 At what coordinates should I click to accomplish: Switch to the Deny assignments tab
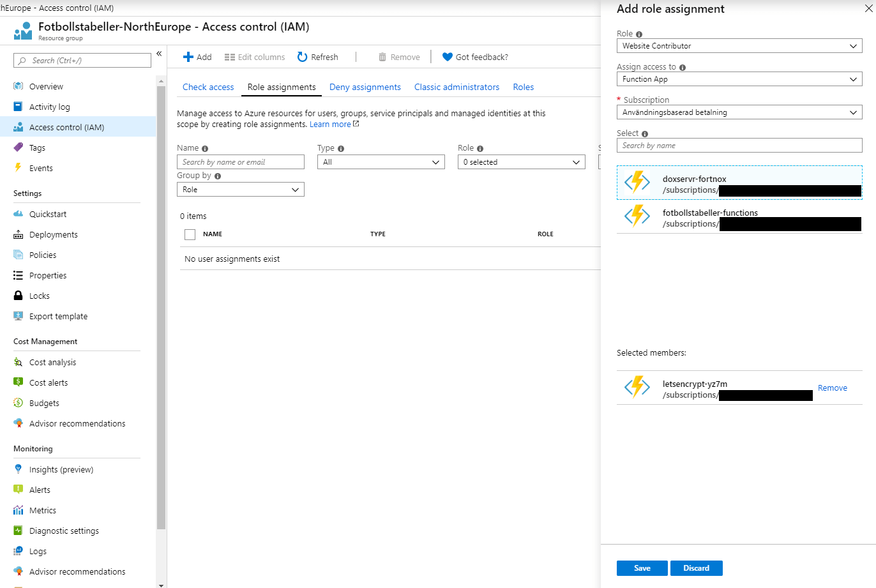tap(365, 87)
